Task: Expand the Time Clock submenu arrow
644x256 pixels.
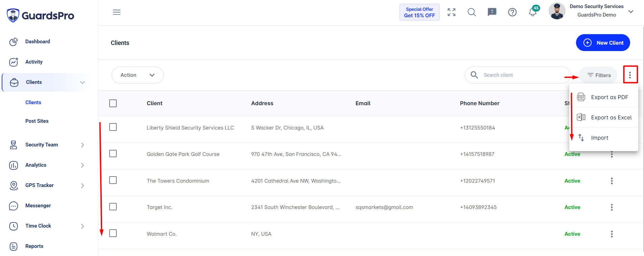Action: 83,226
